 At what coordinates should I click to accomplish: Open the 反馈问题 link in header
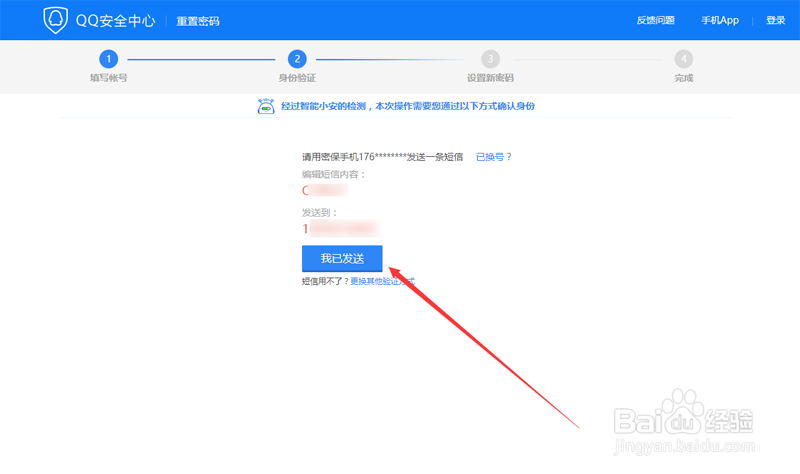(655, 20)
